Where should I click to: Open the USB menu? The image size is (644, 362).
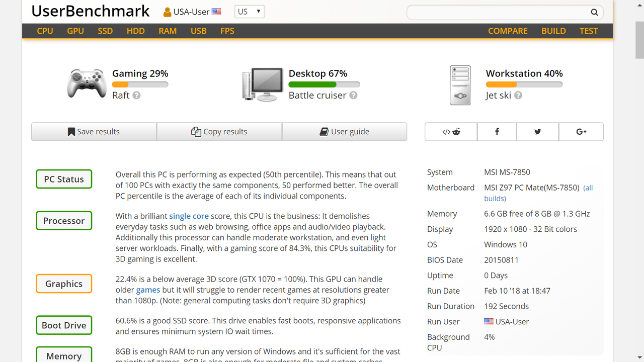pos(199,31)
